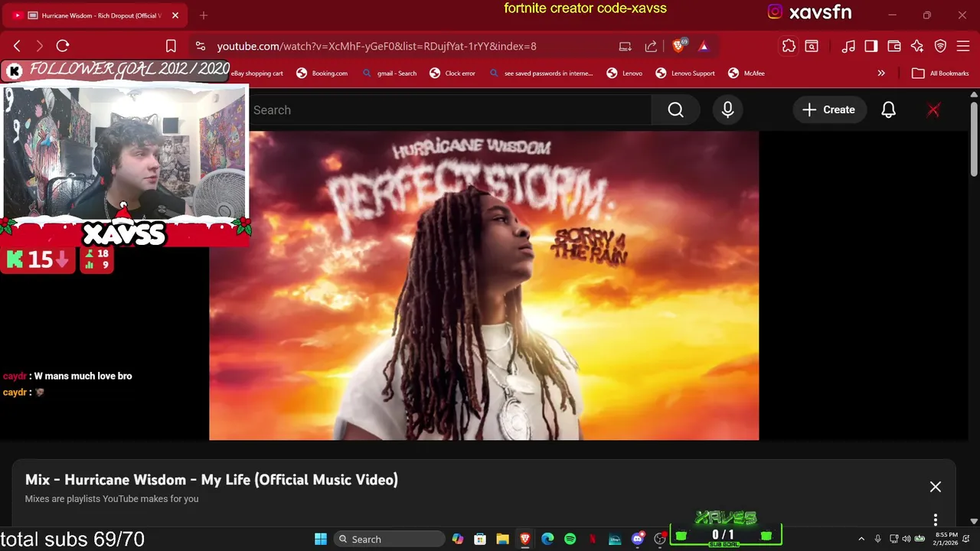Open the eBay shopping cart bookmark

[258, 73]
